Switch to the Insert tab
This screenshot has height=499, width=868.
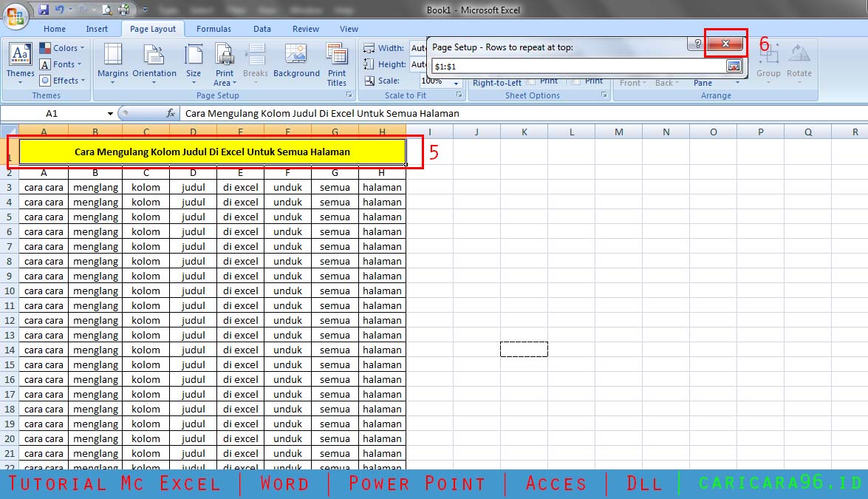click(x=97, y=29)
